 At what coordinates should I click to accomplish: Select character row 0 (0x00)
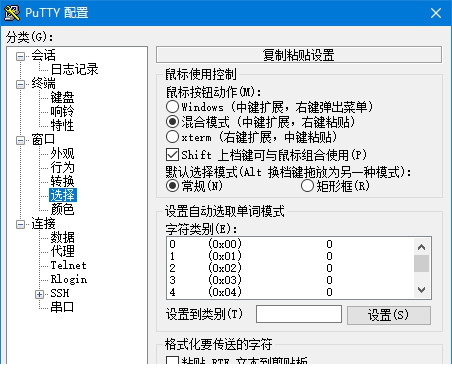point(290,244)
